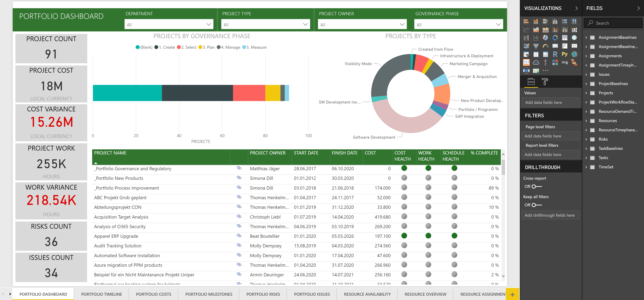Open the Portfolio Risks tab
Image resolution: width=644 pixels, height=300 pixels.
263,294
